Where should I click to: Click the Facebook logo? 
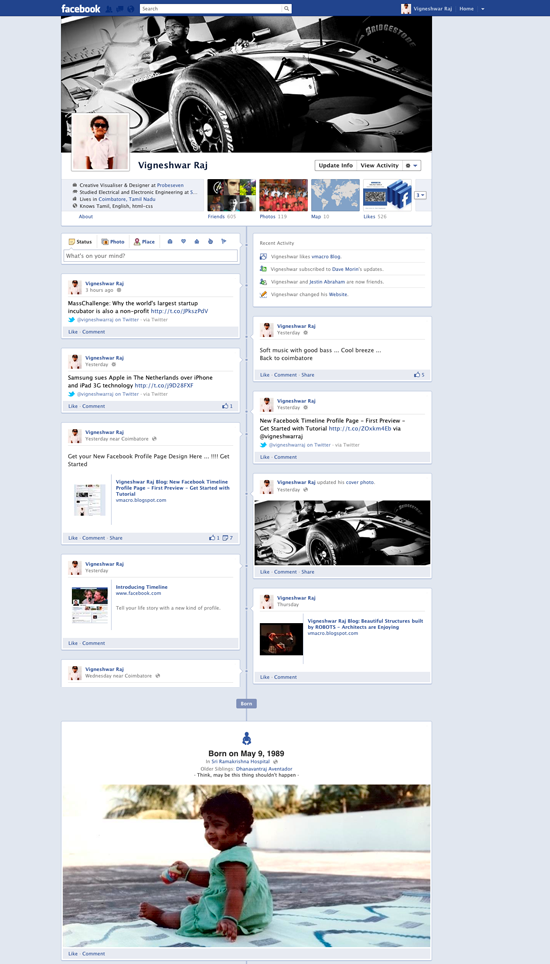pos(81,9)
